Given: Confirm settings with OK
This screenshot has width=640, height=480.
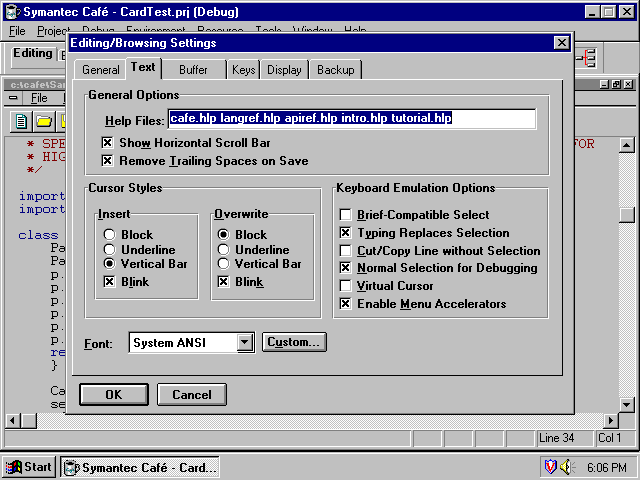Looking at the screenshot, I should tap(114, 394).
